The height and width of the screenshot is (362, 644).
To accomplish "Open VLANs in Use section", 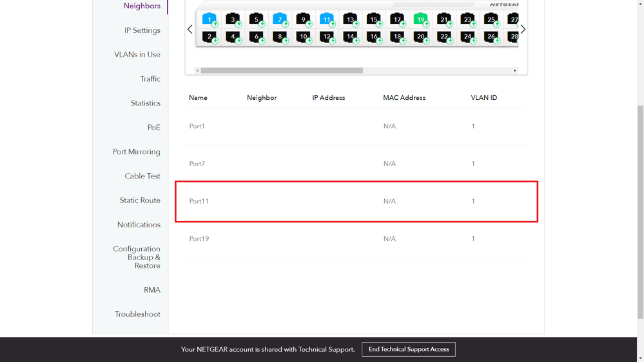I will [x=137, y=55].
